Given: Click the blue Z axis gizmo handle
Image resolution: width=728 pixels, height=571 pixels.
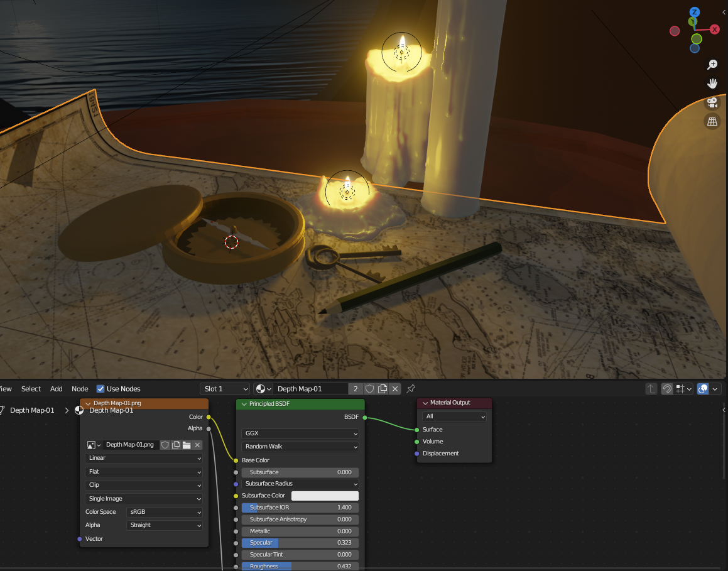Looking at the screenshot, I should (695, 12).
